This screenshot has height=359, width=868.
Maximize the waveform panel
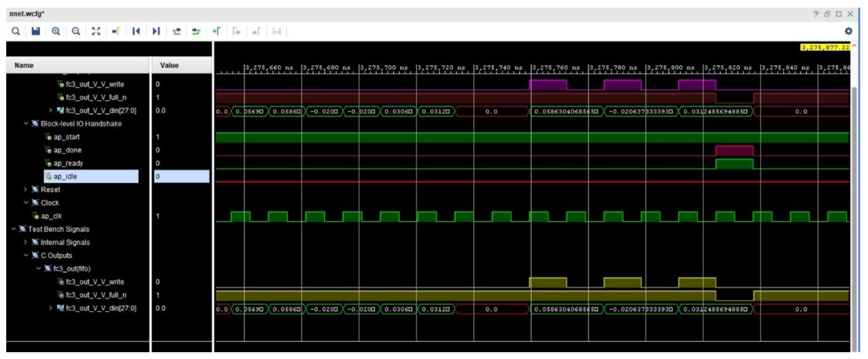coord(839,14)
